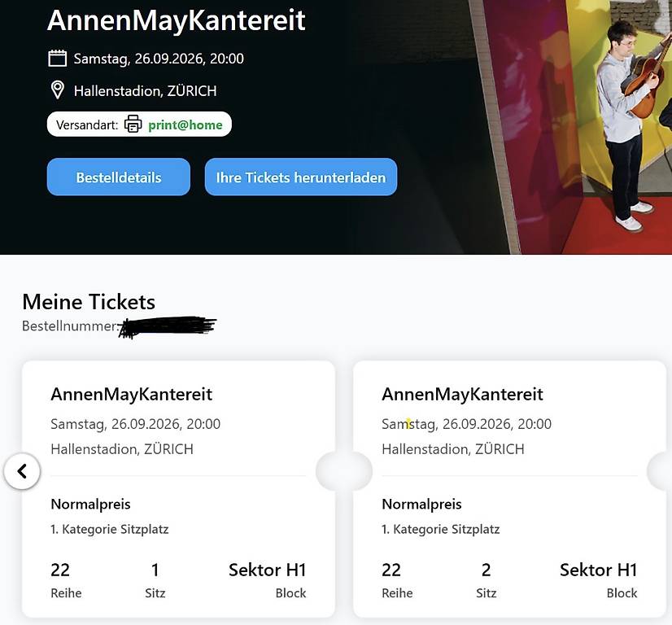Click the redacted Bestellnummer value

(x=168, y=327)
